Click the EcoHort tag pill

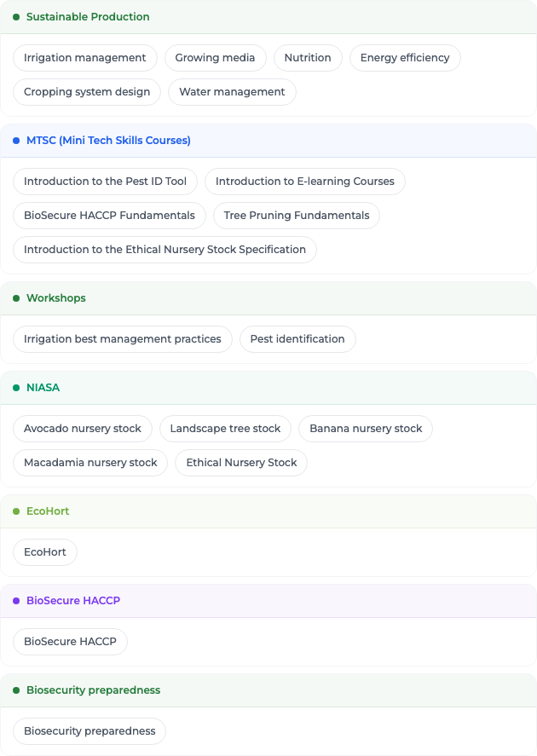(x=45, y=552)
